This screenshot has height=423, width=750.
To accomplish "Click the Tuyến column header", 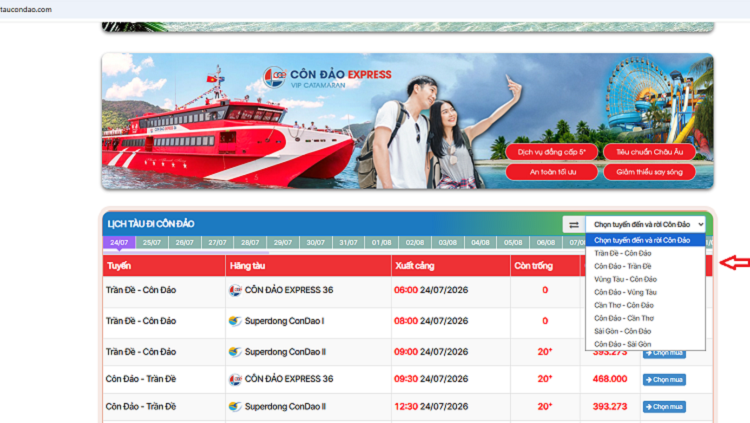I will click(x=164, y=266).
